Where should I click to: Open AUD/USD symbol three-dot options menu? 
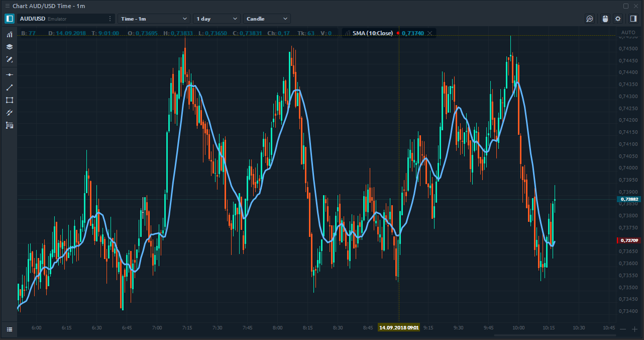point(110,19)
